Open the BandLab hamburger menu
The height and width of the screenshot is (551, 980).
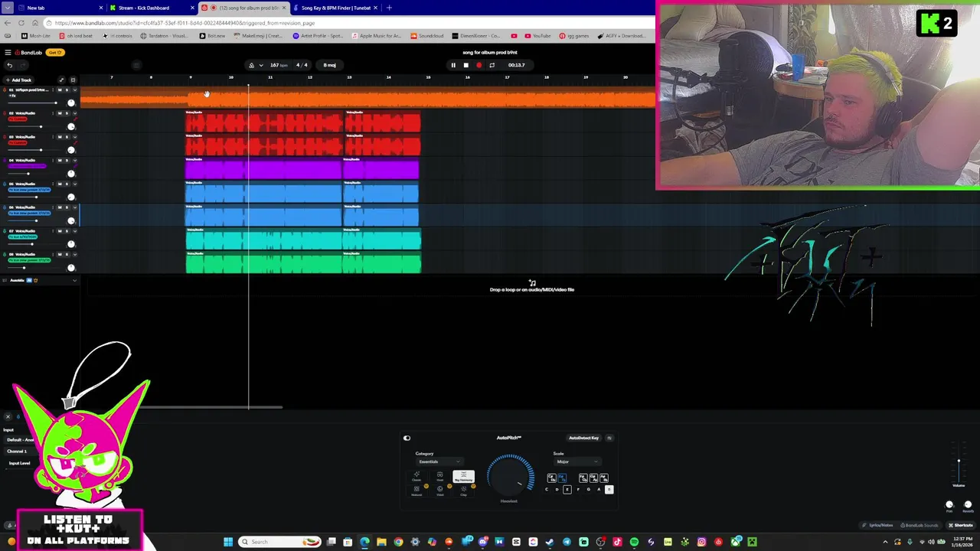coord(8,52)
